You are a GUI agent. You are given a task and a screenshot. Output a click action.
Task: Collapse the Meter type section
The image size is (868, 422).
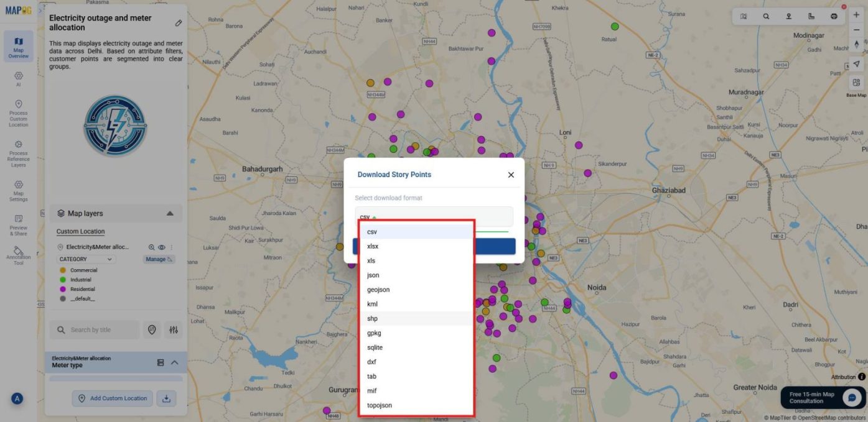click(x=174, y=362)
